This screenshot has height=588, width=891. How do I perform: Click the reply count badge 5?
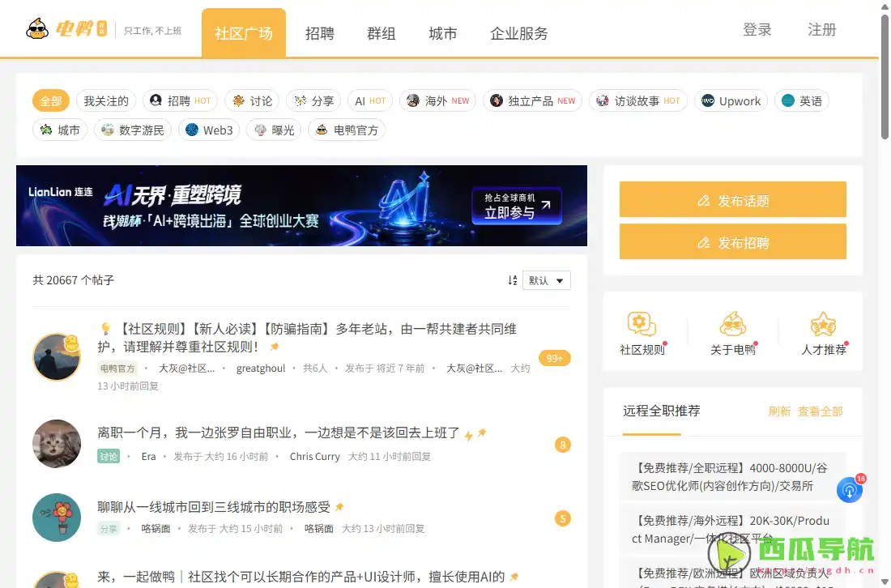point(563,518)
